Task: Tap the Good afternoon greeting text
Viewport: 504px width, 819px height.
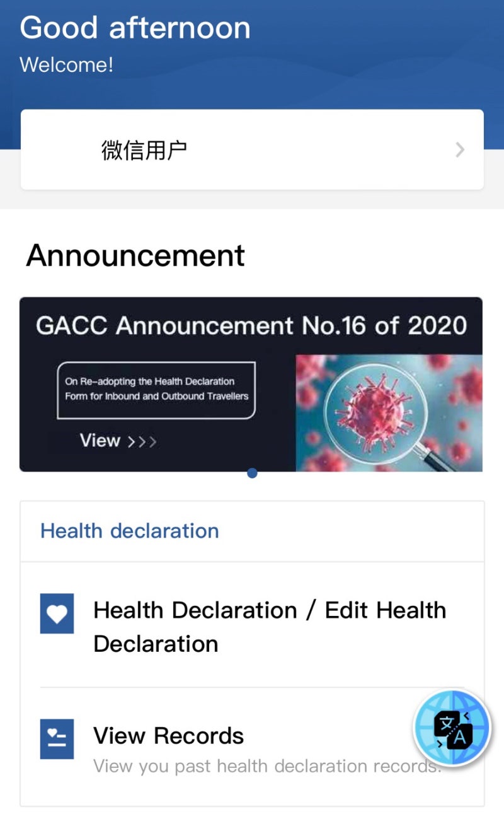Action: (x=135, y=28)
